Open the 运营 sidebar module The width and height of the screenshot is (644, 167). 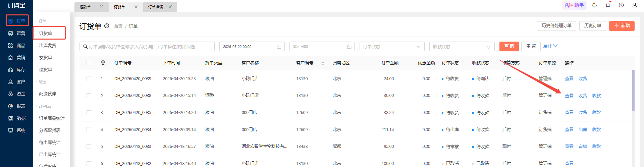[x=17, y=33]
